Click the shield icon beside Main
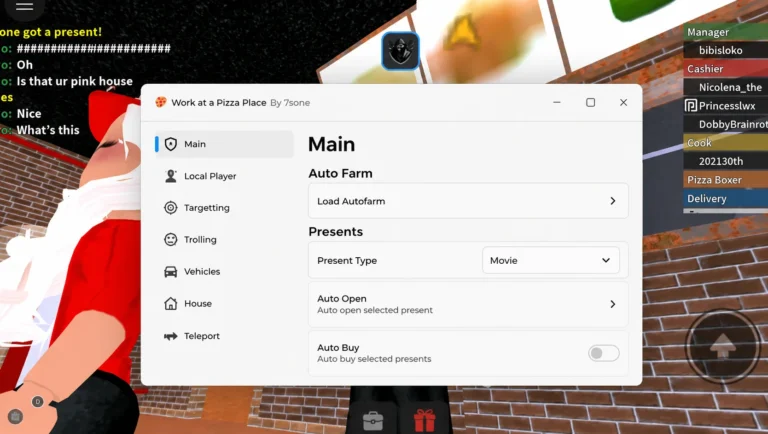The width and height of the screenshot is (768, 434). tap(170, 144)
